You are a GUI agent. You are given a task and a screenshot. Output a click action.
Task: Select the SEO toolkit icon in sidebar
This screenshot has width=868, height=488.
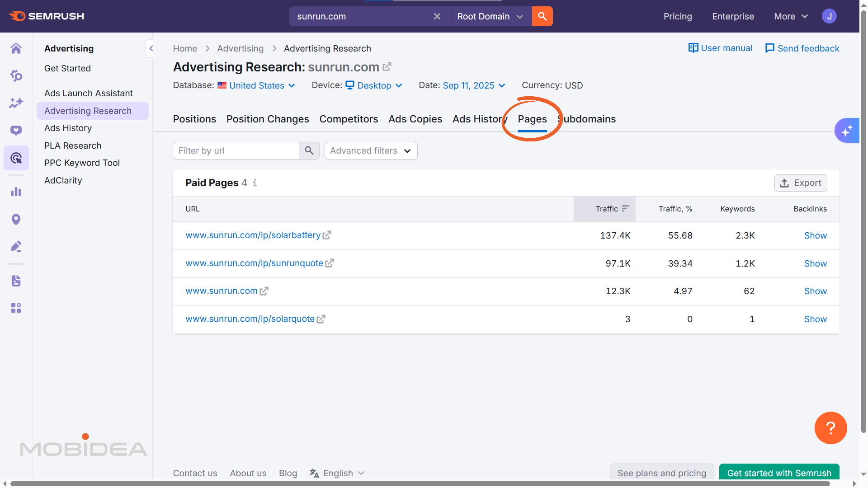tap(16, 76)
